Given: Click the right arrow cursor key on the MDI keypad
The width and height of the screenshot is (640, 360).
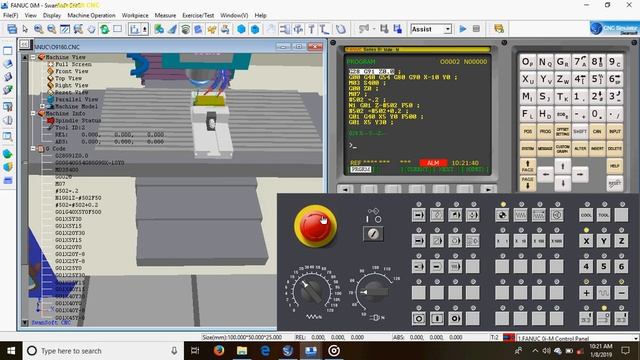Looking at the screenshot, I should tap(580, 175).
